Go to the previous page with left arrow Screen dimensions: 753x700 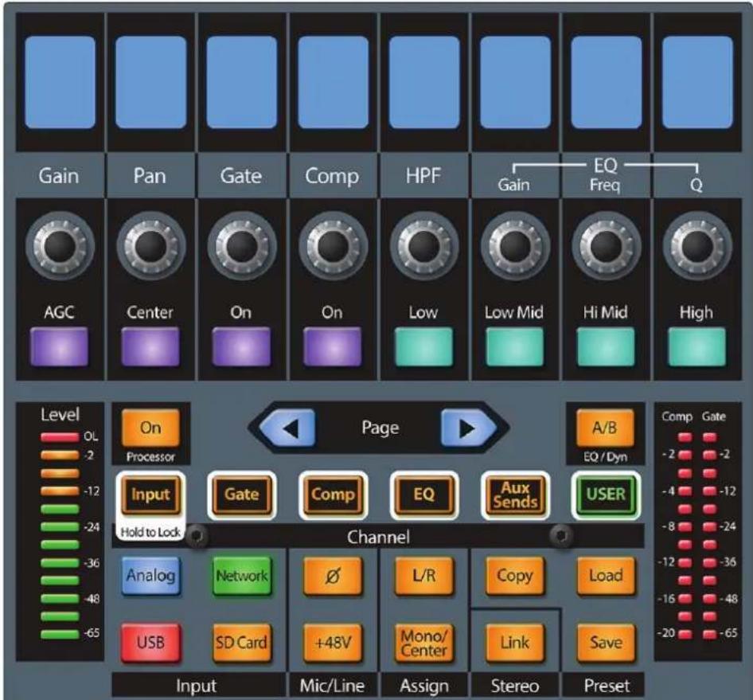[x=287, y=428]
